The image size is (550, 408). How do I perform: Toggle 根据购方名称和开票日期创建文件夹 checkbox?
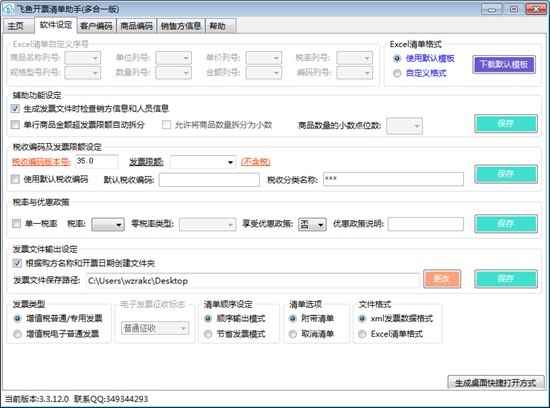tap(84, 263)
